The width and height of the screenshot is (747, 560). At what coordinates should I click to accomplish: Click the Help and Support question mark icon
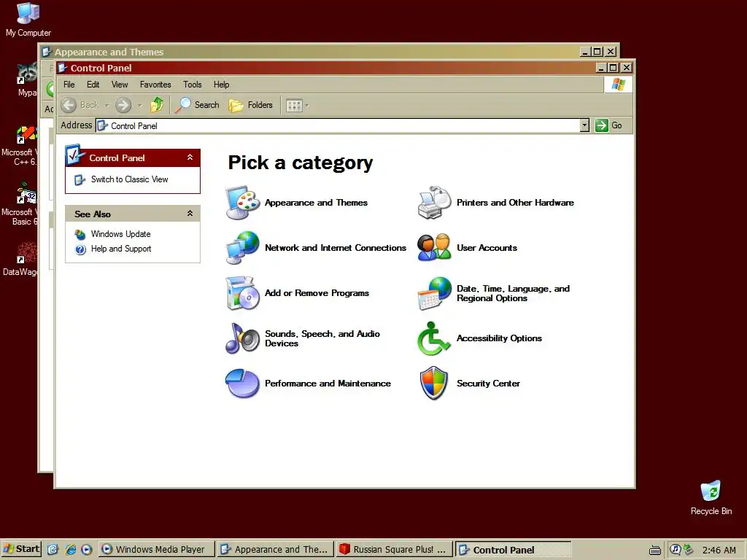click(80, 249)
